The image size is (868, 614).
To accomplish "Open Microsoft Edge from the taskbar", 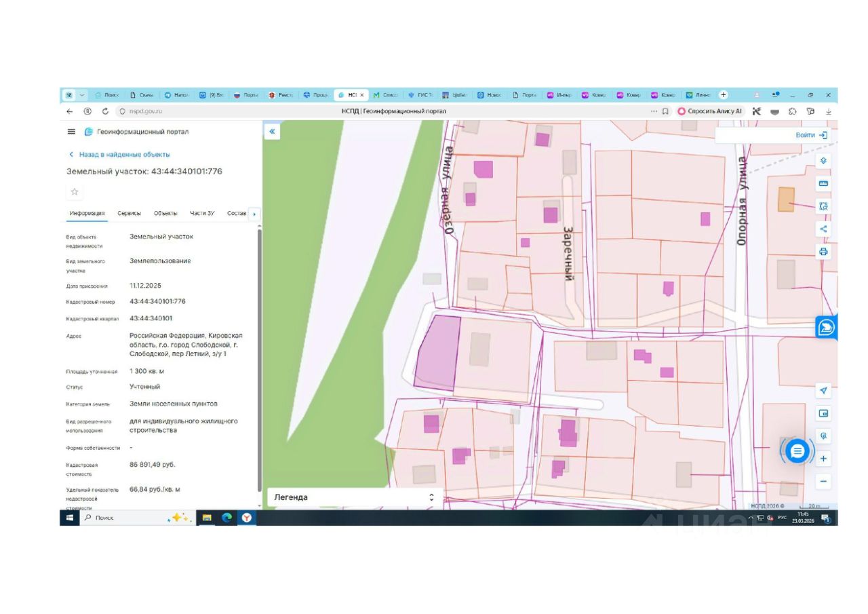I will tap(226, 518).
